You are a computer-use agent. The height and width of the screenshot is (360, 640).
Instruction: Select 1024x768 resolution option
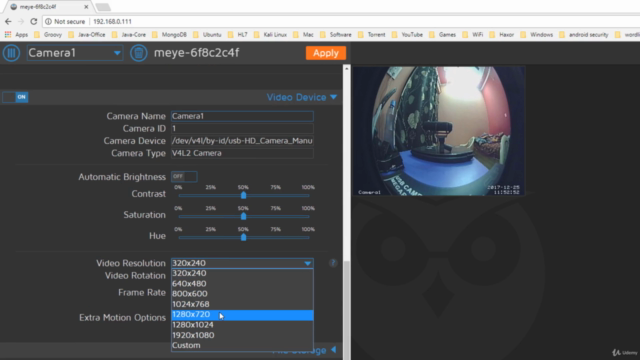pos(242,304)
